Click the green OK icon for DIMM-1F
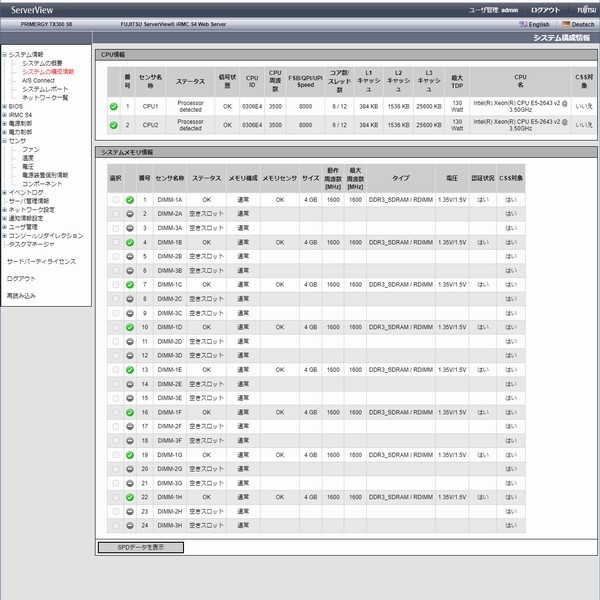The image size is (600, 600). tap(130, 412)
